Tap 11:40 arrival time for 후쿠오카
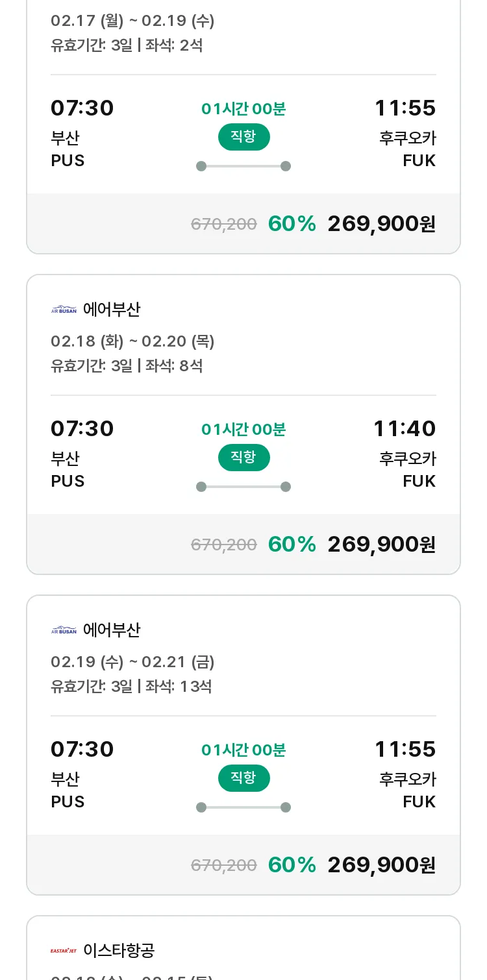Viewport: 487px width, 980px height. pos(405,428)
